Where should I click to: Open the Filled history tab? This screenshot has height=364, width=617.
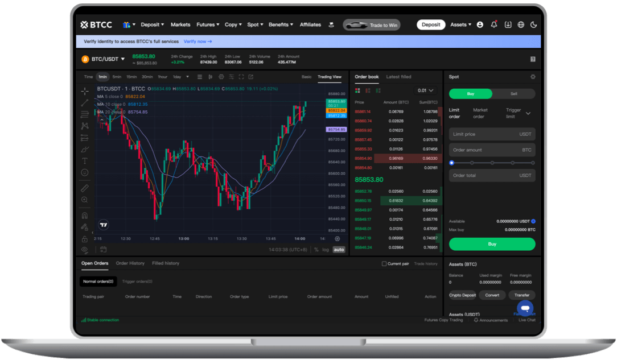tap(166, 263)
